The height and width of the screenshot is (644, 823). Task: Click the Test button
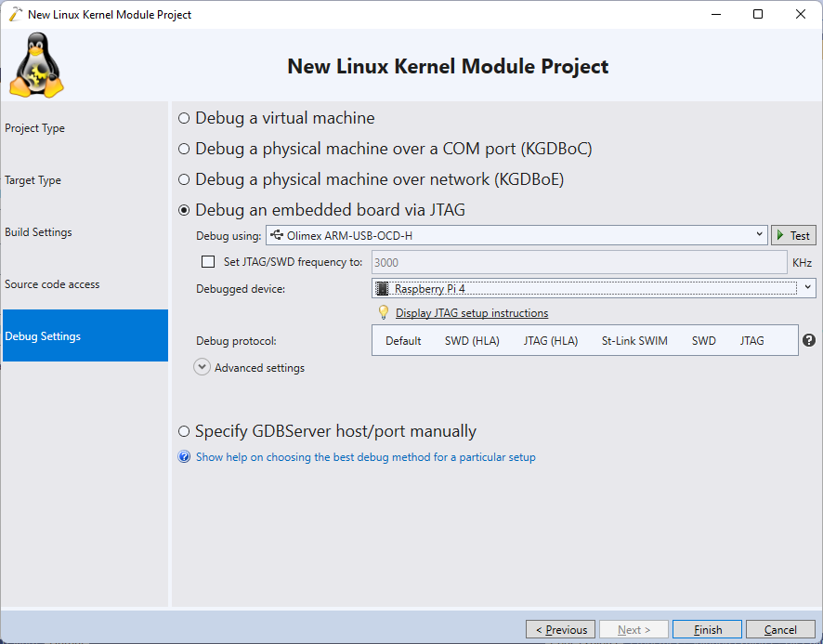[x=793, y=235]
